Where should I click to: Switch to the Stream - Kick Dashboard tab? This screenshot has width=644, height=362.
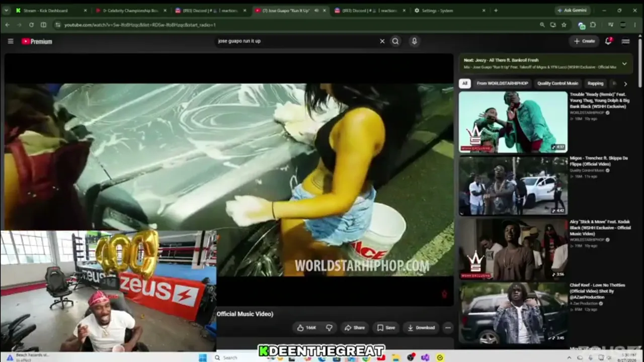coord(51,10)
